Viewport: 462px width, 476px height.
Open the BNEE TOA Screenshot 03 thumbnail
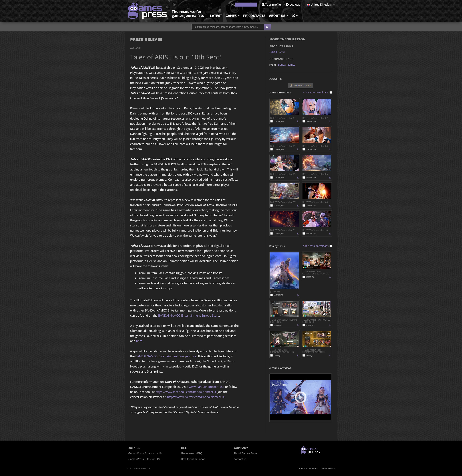[285, 135]
